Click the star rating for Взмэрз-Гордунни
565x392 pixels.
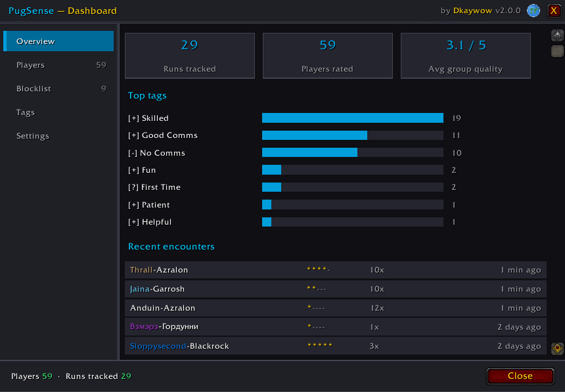316,326
